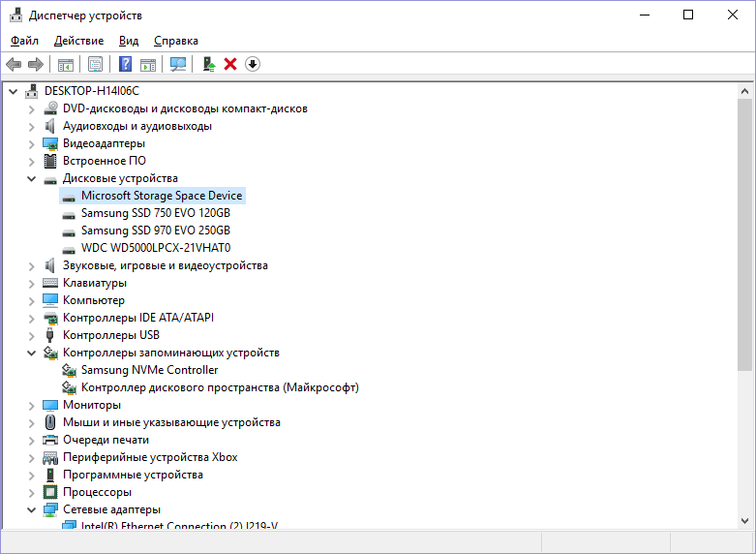The height and width of the screenshot is (554, 756).
Task: Collapse the DESKTOP-H14I06C root node
Action: pyautogui.click(x=13, y=91)
